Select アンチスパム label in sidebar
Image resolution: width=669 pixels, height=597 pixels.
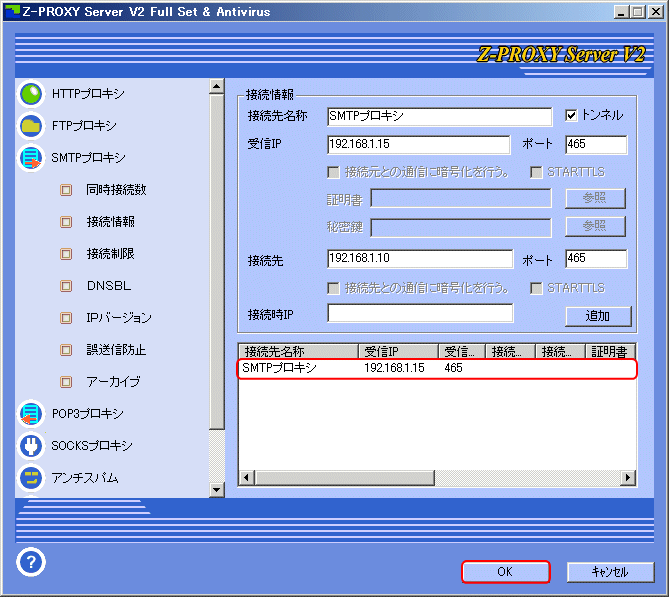coord(84,478)
